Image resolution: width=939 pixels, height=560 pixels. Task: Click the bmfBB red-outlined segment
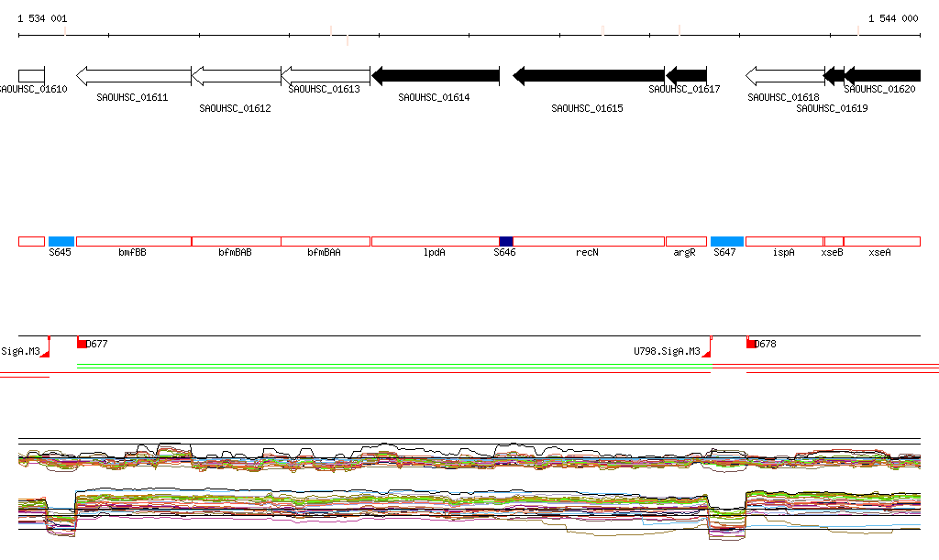pyautogui.click(x=134, y=242)
